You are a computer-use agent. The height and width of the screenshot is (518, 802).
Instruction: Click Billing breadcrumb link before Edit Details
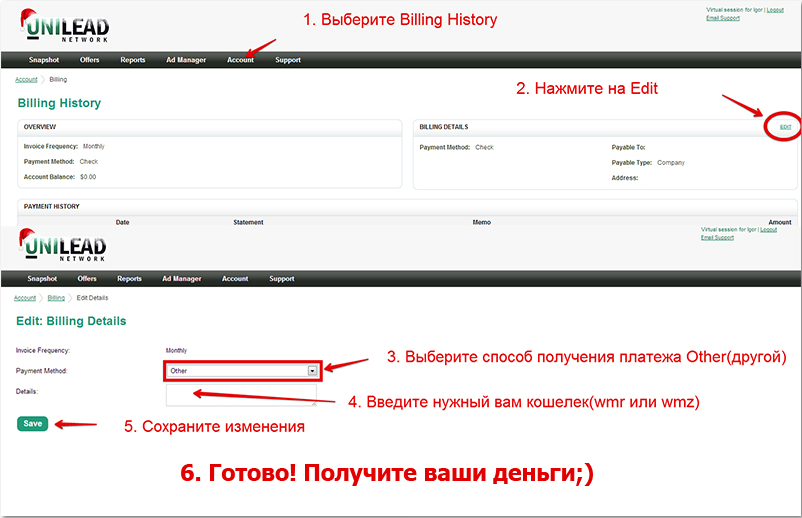56,298
